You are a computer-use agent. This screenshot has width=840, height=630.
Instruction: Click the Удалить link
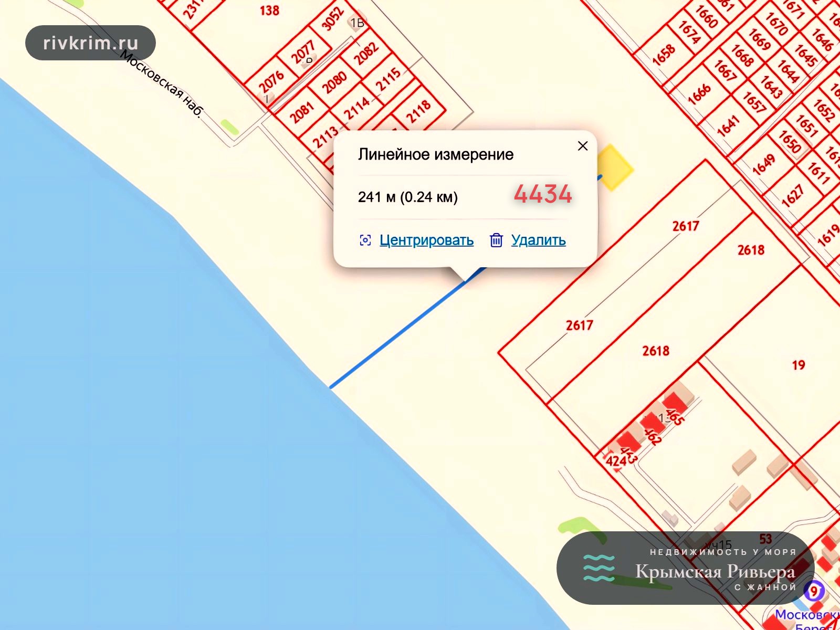[539, 240]
